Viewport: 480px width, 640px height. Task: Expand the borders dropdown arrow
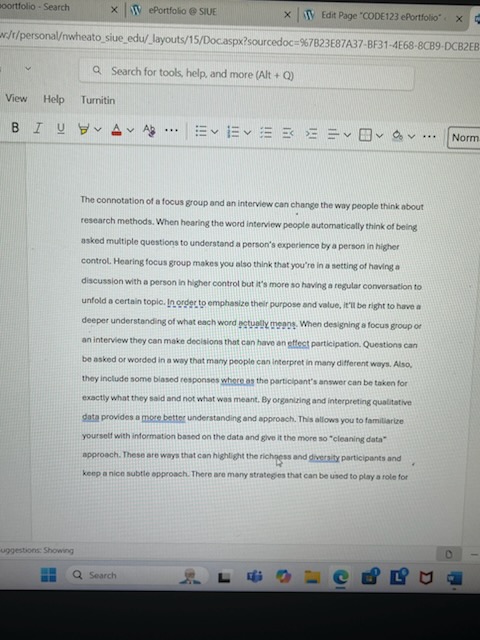click(380, 136)
